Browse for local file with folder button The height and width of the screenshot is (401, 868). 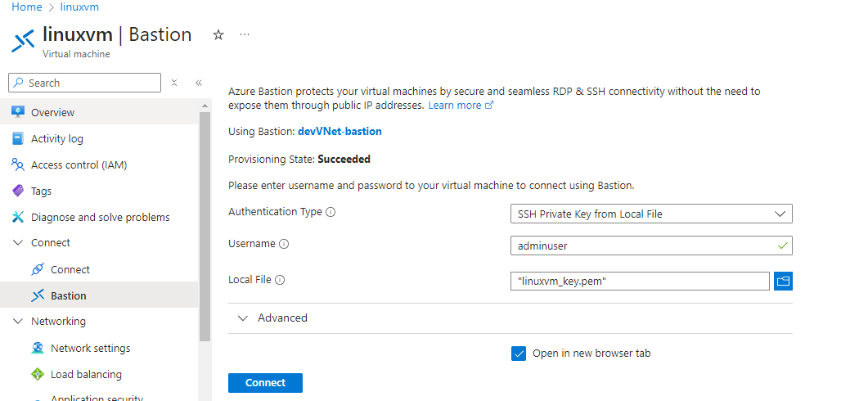click(x=783, y=281)
